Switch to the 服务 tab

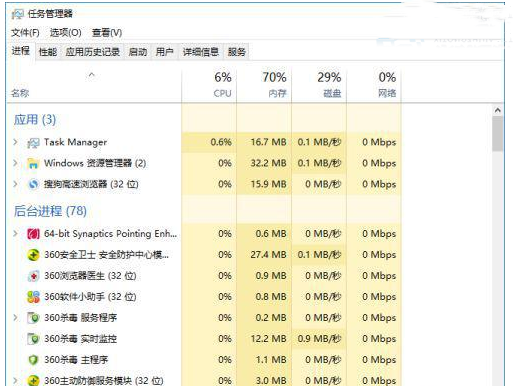click(x=237, y=52)
